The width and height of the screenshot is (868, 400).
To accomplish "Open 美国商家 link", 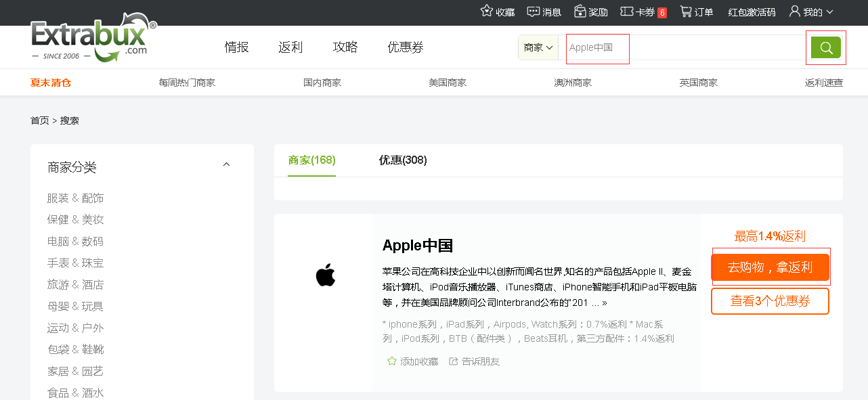I will click(x=448, y=83).
